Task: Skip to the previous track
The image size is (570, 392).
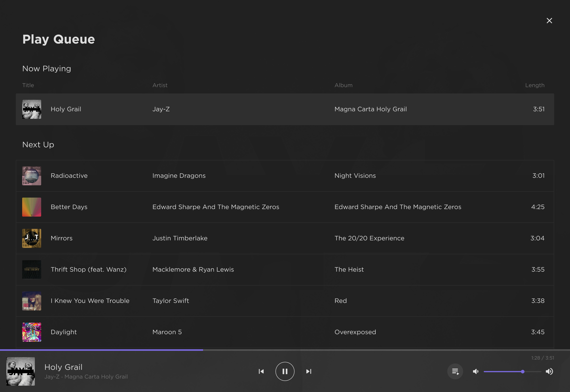Action: click(261, 371)
